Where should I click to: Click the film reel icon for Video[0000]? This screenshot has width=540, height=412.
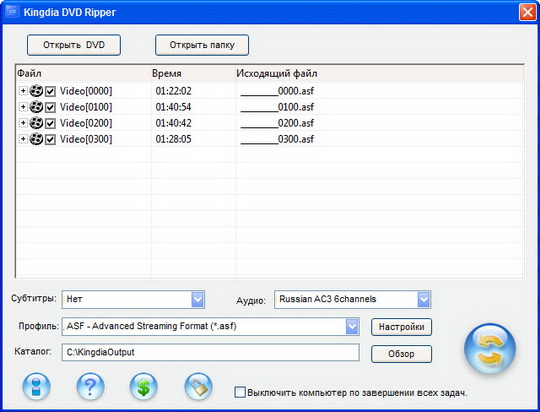coord(36,91)
